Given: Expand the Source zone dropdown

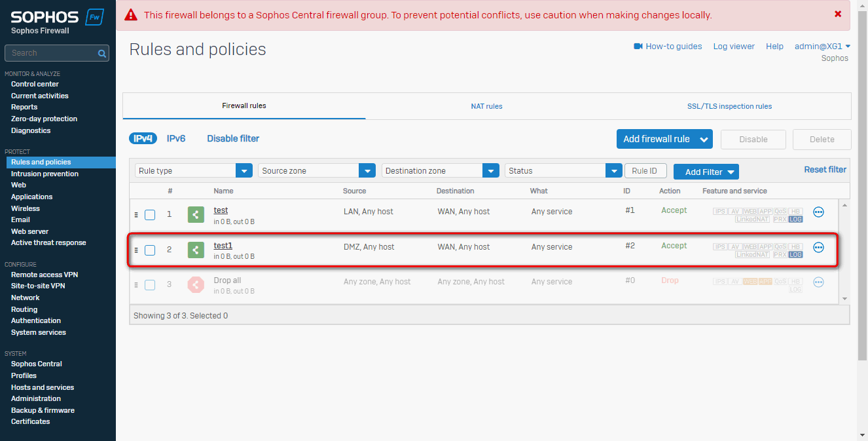Looking at the screenshot, I should click(x=367, y=171).
